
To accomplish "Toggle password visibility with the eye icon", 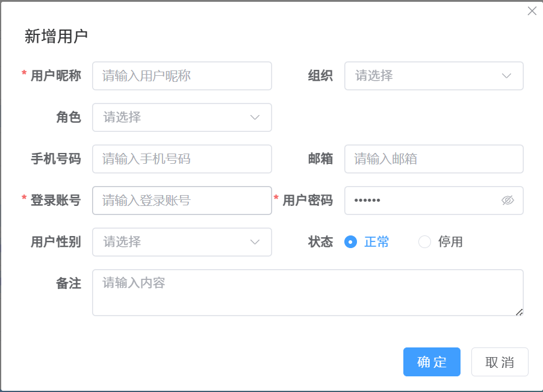I will [509, 201].
